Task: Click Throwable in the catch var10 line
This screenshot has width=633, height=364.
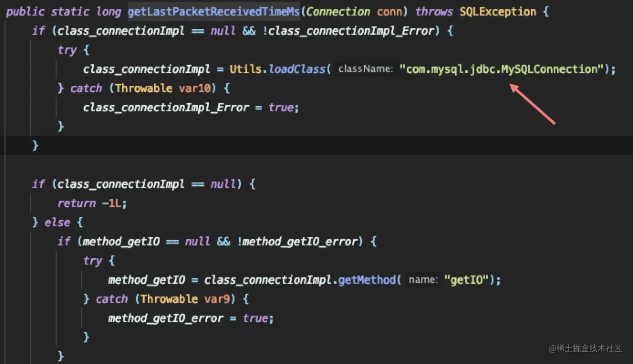Action: (143, 88)
